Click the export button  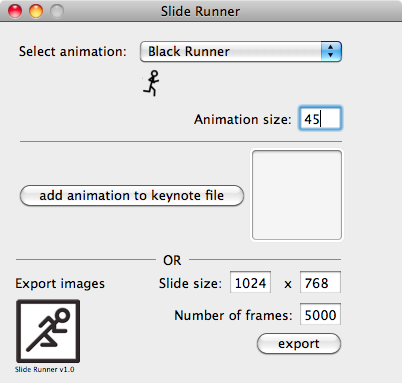pyautogui.click(x=299, y=344)
